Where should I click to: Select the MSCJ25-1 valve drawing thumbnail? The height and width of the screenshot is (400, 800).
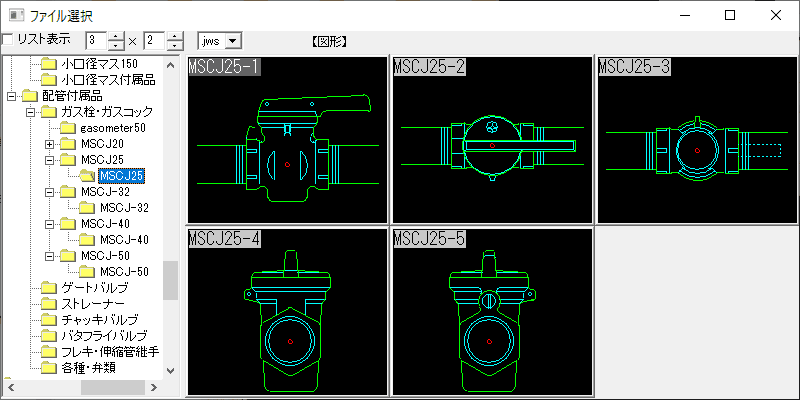287,140
